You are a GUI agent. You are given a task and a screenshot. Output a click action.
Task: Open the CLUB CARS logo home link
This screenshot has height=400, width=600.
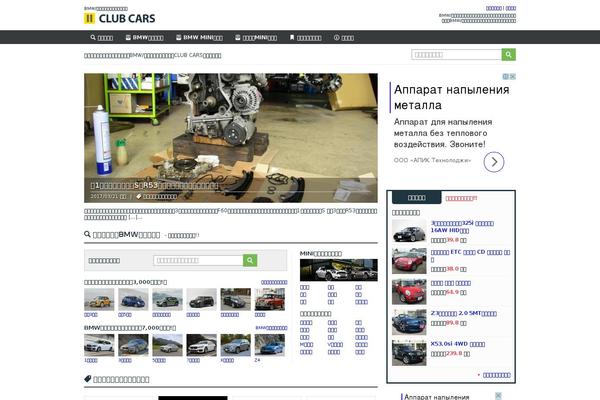pyautogui.click(x=119, y=18)
